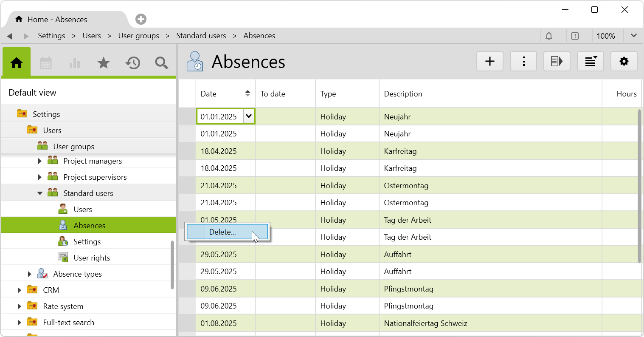Go to Settings in the breadcrumb path

coord(51,36)
